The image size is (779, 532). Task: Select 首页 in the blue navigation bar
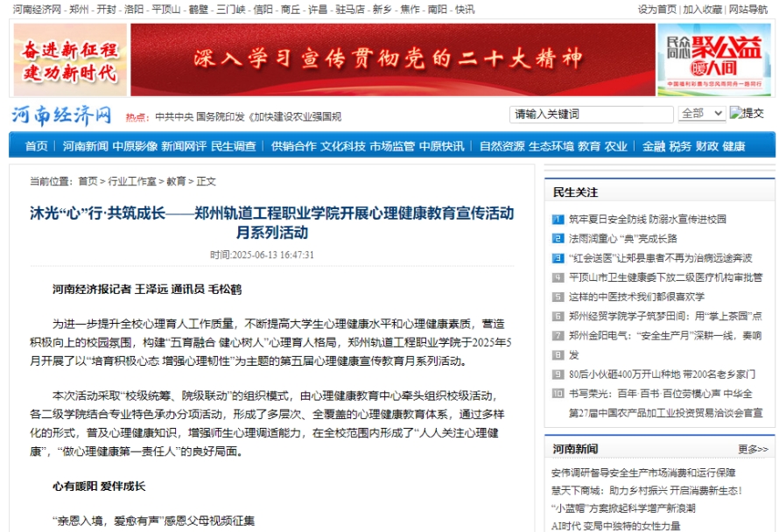[x=37, y=146]
